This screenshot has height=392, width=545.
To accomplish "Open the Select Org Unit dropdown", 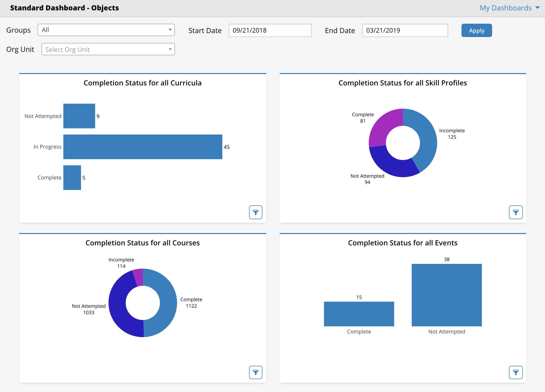I will [x=108, y=49].
